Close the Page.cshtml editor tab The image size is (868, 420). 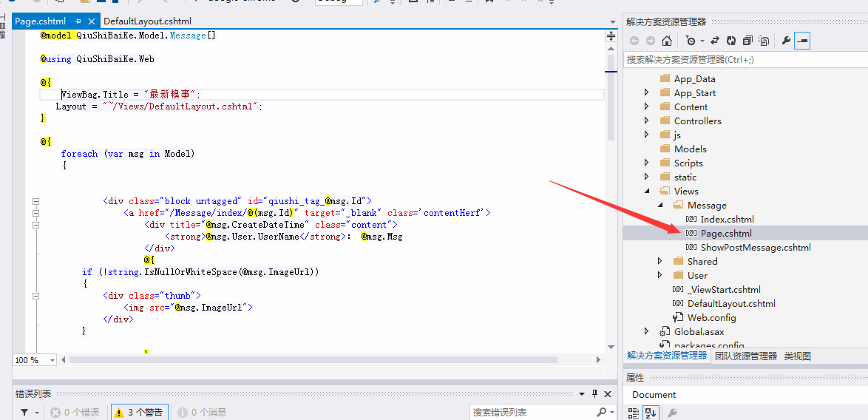coord(92,21)
